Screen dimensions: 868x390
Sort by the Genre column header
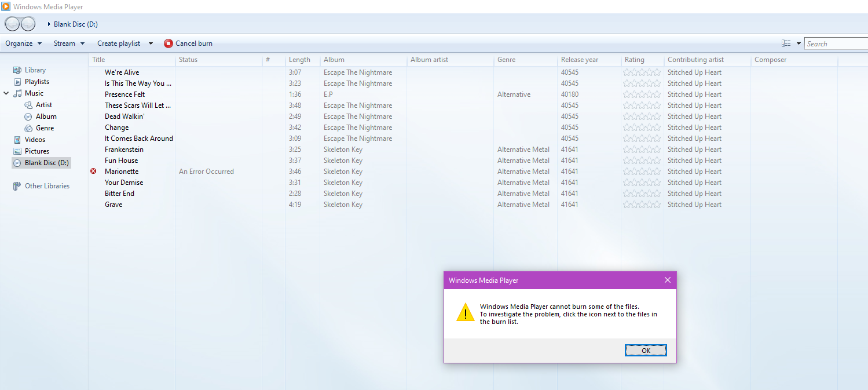point(526,60)
